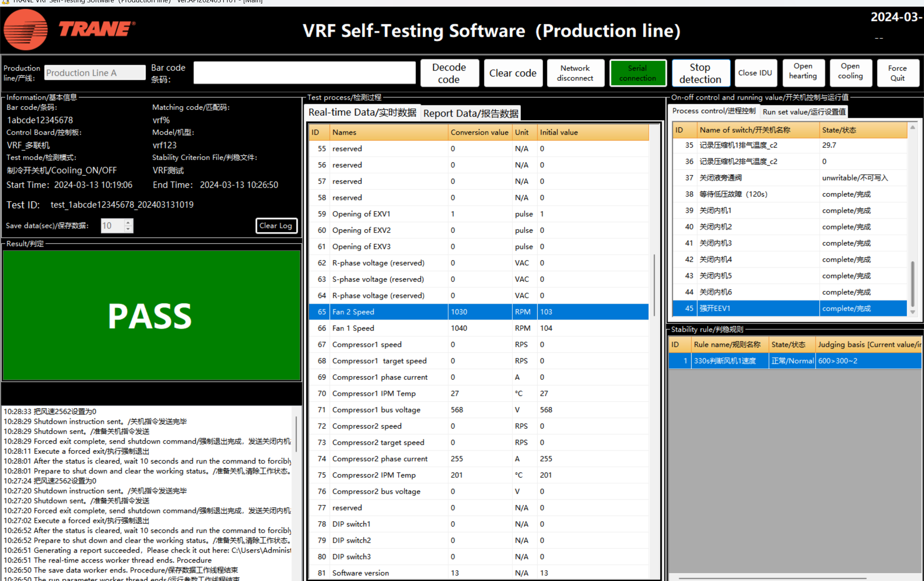Select stability rule row 330s判断风机1速度

click(x=795, y=361)
